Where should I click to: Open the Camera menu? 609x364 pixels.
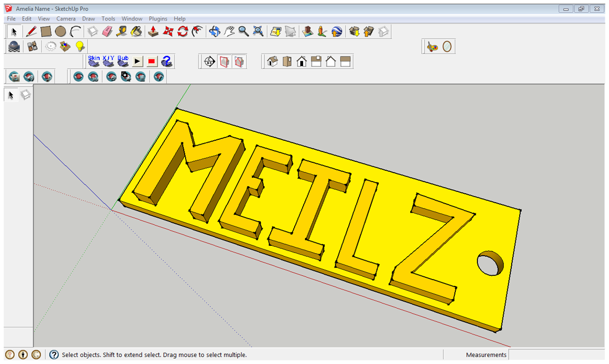(66, 19)
